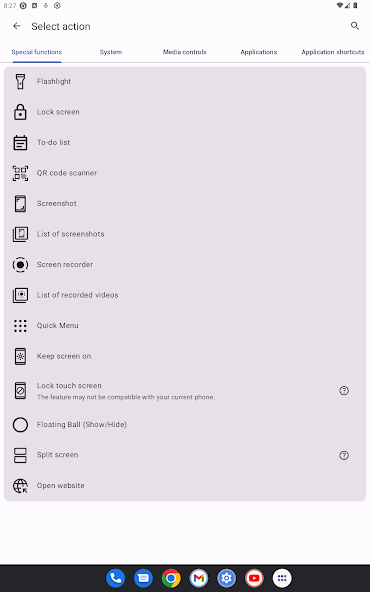Select Keep screen on action

point(185,356)
